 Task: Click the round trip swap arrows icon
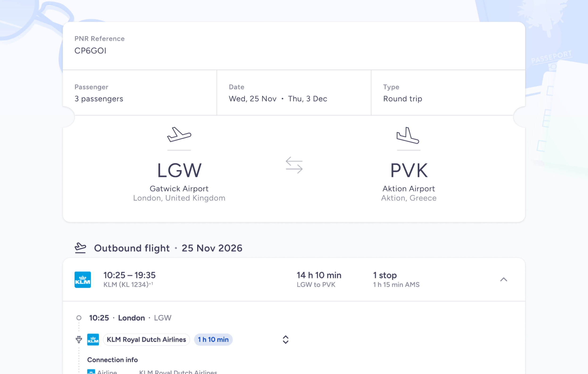point(294,165)
